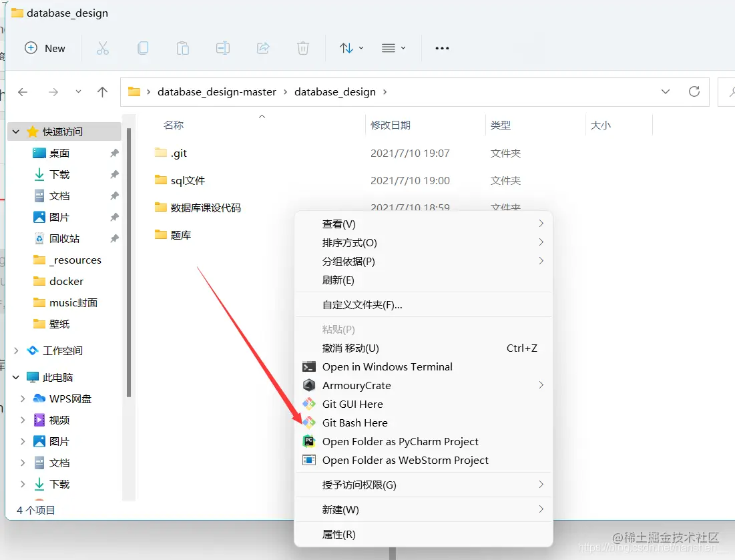The image size is (735, 560).
Task: Click the Share icon in toolbar
Action: 263,48
